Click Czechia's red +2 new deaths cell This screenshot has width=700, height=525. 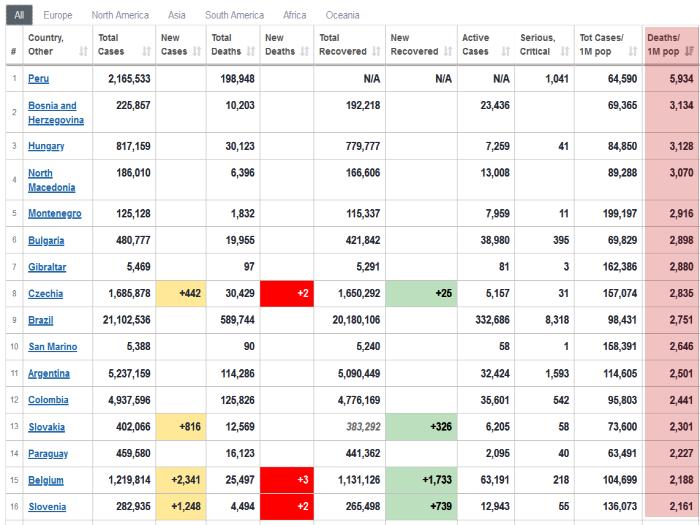287,293
